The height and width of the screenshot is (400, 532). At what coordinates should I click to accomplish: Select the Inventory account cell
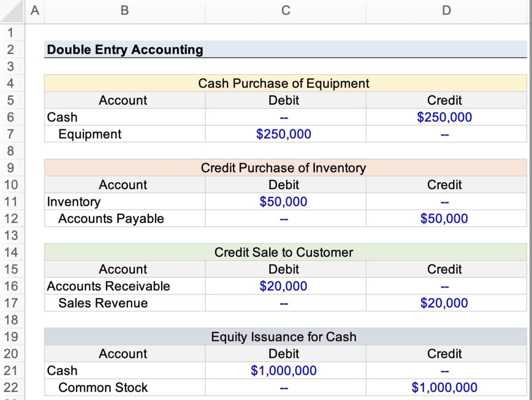click(x=125, y=202)
